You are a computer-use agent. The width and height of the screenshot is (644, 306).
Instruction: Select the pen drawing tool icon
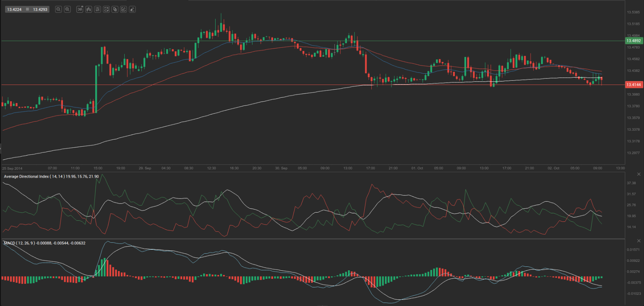[132, 9]
